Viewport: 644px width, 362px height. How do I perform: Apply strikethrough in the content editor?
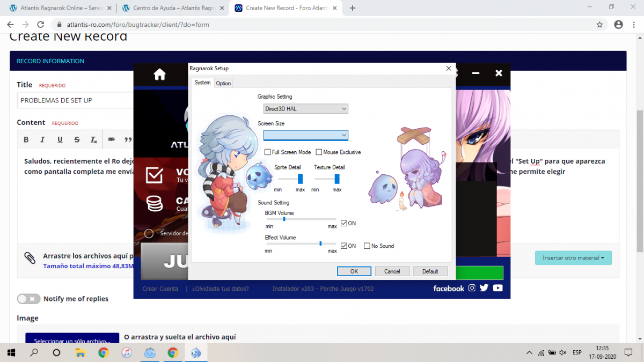(77, 139)
